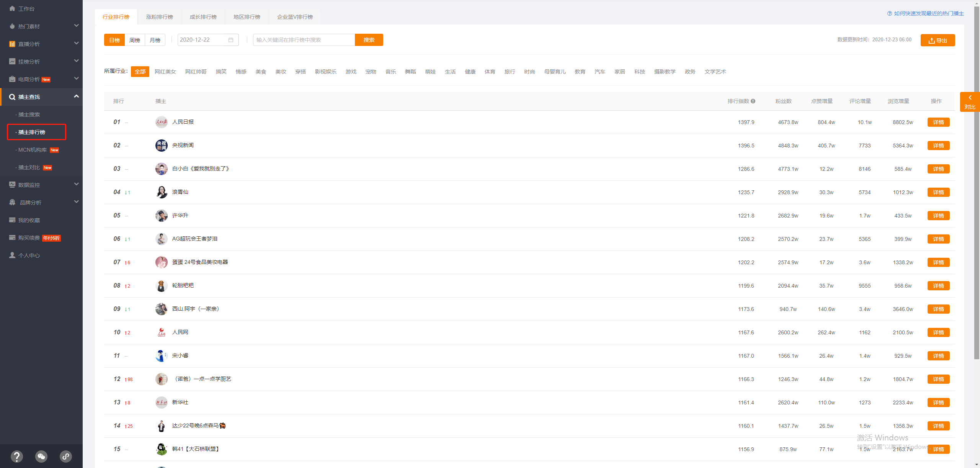Collapse the 播主查找 menu chevron
Image resolution: width=980 pixels, height=468 pixels.
pyautogui.click(x=76, y=96)
